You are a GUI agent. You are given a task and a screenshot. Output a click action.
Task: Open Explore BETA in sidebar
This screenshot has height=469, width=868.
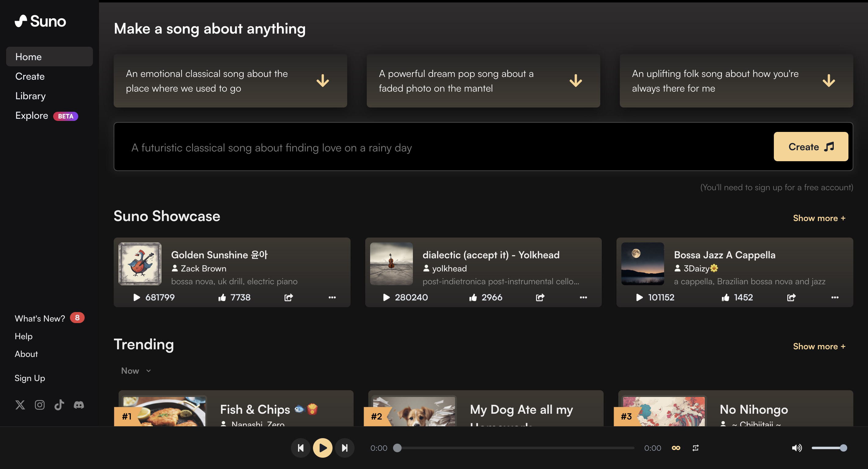tap(46, 115)
